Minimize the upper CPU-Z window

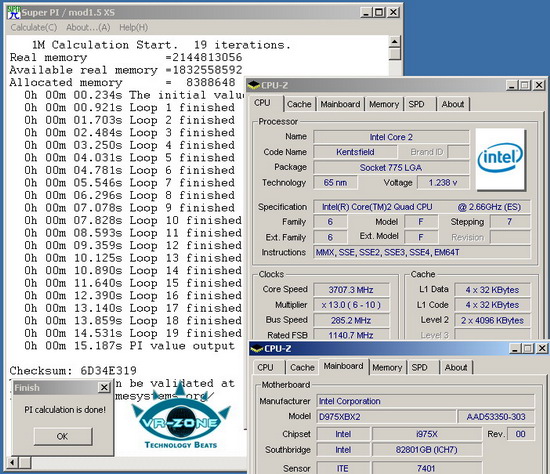coord(512,85)
